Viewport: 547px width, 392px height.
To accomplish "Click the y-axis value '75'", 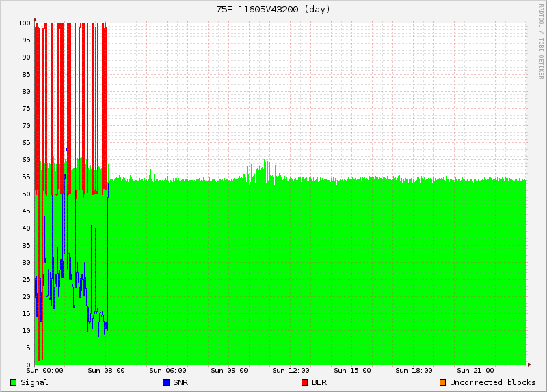I will (26, 109).
